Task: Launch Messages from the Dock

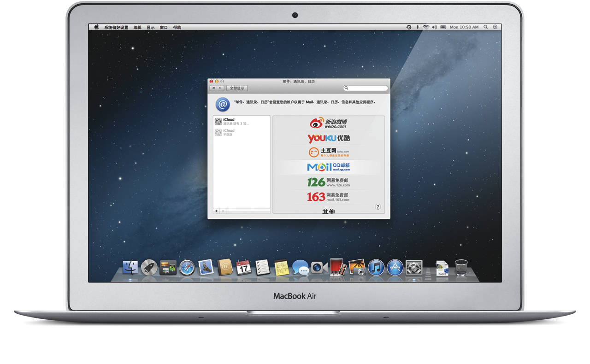Action: point(301,267)
